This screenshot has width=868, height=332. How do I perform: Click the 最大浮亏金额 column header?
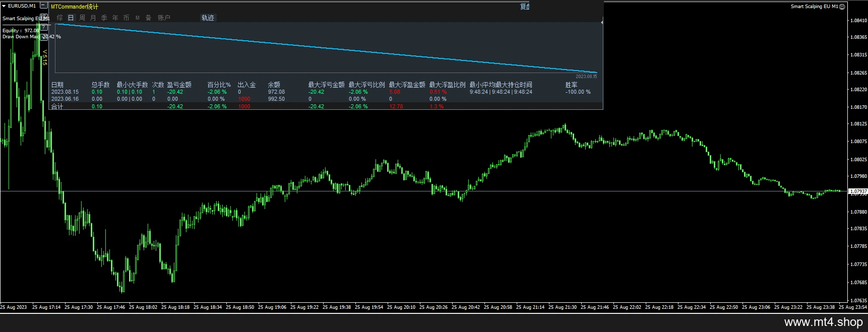pos(327,85)
